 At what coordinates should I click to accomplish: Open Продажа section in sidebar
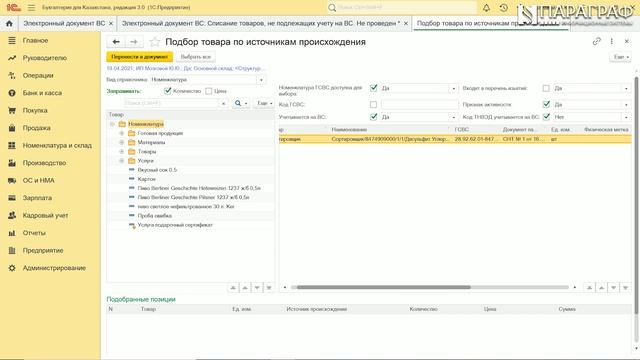[x=36, y=128]
